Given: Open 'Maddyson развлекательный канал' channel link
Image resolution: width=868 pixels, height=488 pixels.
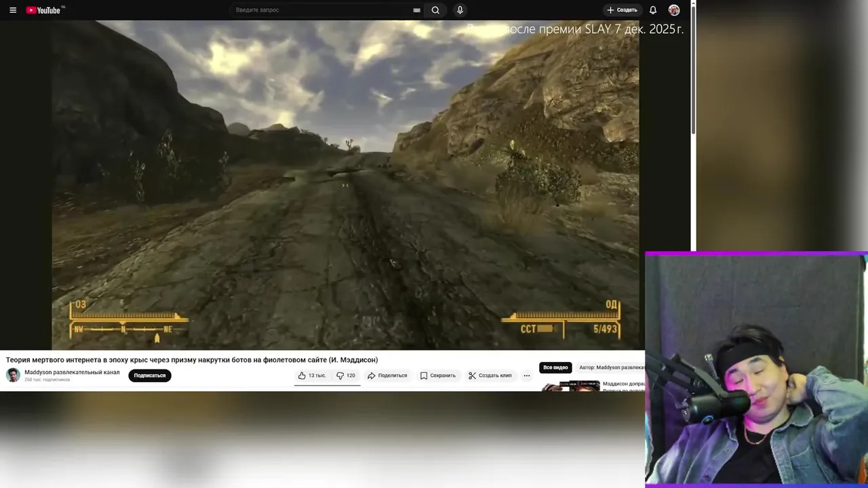Looking at the screenshot, I should tap(72, 372).
